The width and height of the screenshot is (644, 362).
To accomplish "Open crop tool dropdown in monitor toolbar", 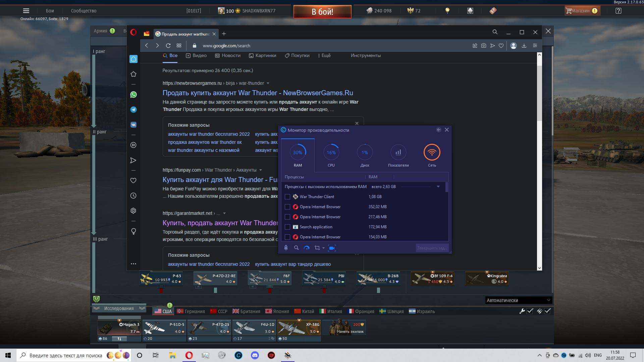I will [323, 248].
